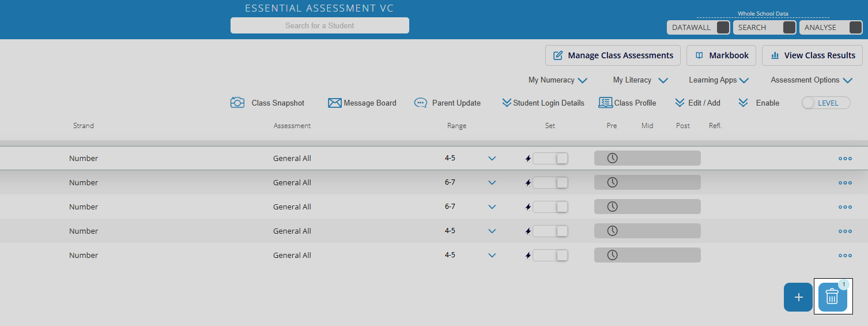Viewport: 868px width, 326px height.
Task: Click the book icon beside Markbook
Action: (699, 55)
